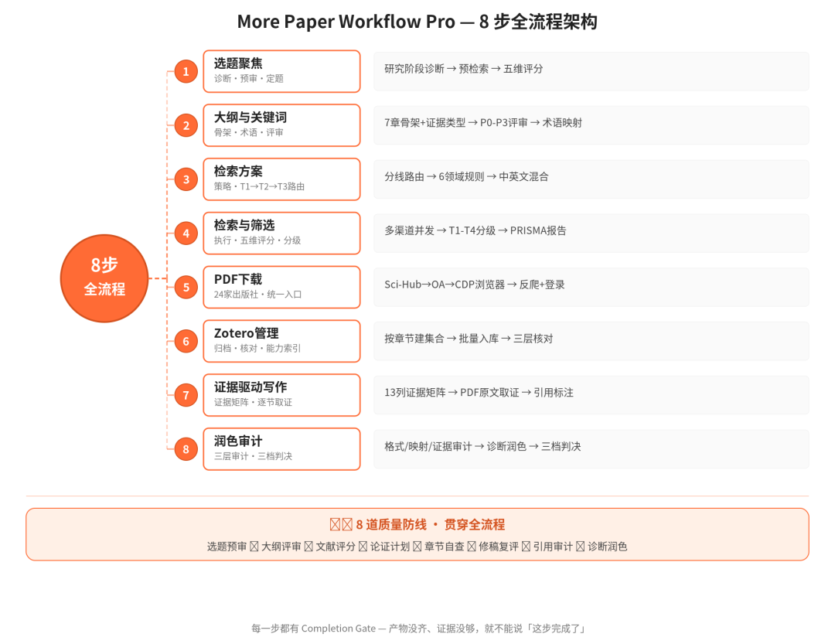835x644 pixels.
Task: Click the Completion Gate footer note
Action: pos(418,629)
